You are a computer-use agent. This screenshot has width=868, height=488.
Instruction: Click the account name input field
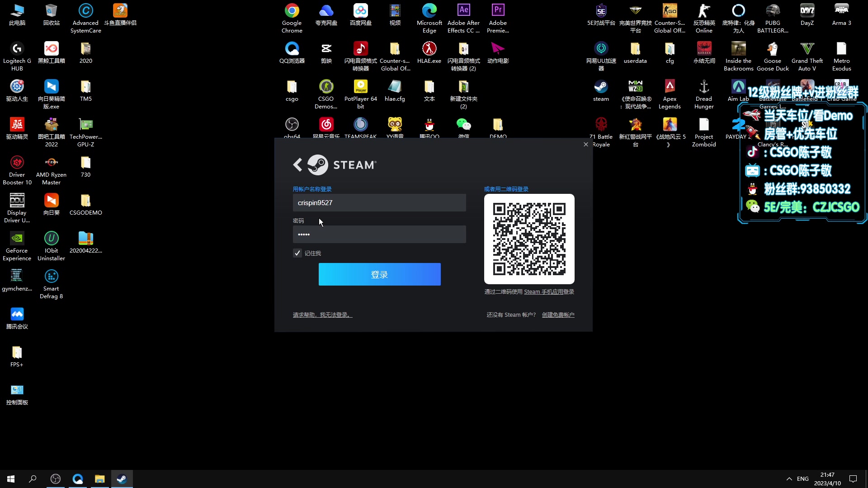click(379, 203)
